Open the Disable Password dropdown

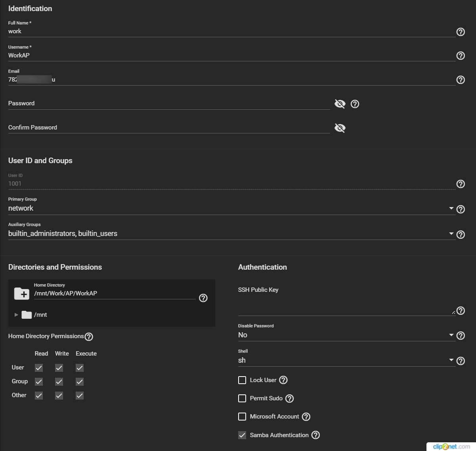click(x=346, y=335)
